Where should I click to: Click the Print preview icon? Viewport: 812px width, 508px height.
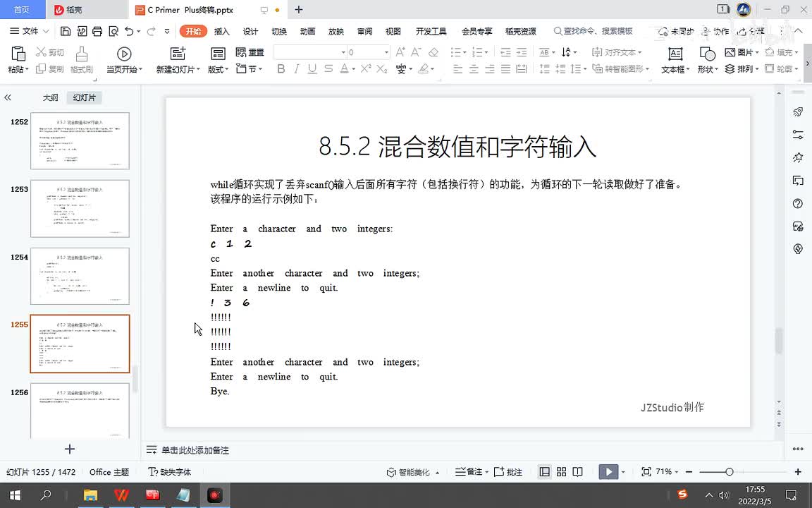click(x=113, y=31)
